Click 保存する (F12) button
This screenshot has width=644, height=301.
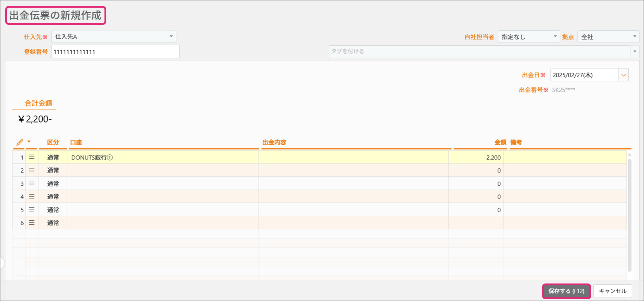tap(566, 291)
